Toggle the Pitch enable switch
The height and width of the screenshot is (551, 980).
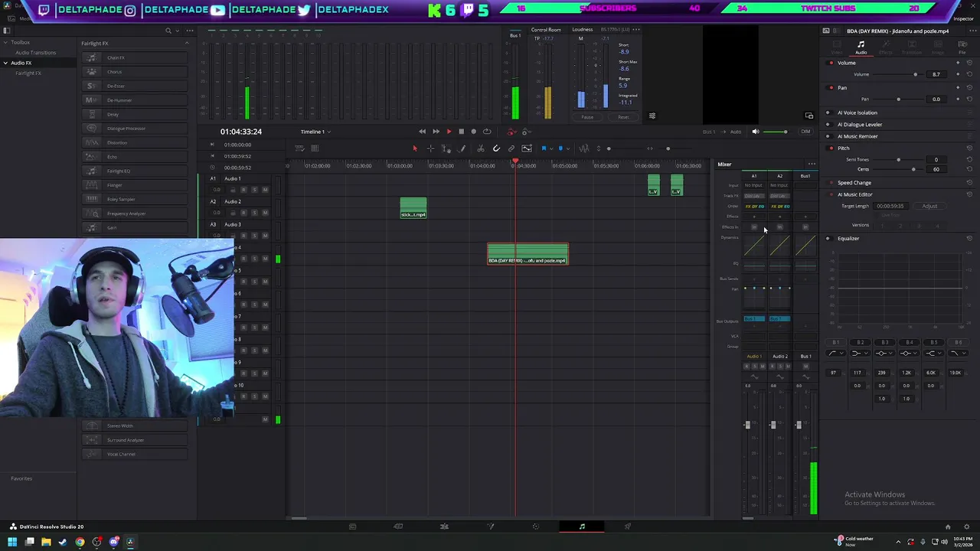pyautogui.click(x=831, y=148)
